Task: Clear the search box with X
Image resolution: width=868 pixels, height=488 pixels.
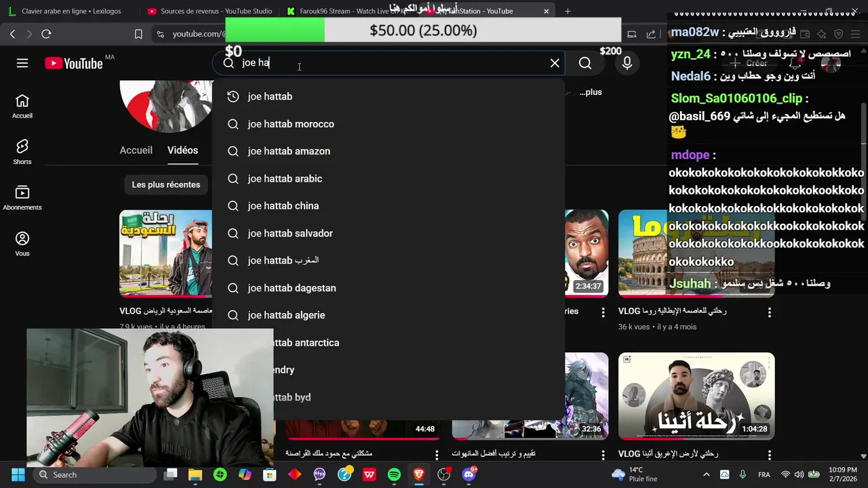Action: coord(555,63)
